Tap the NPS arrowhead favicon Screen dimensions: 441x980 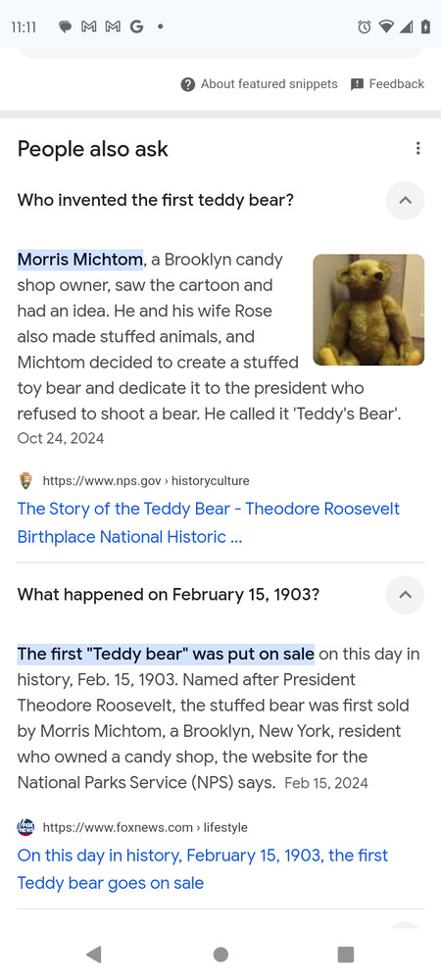25,480
